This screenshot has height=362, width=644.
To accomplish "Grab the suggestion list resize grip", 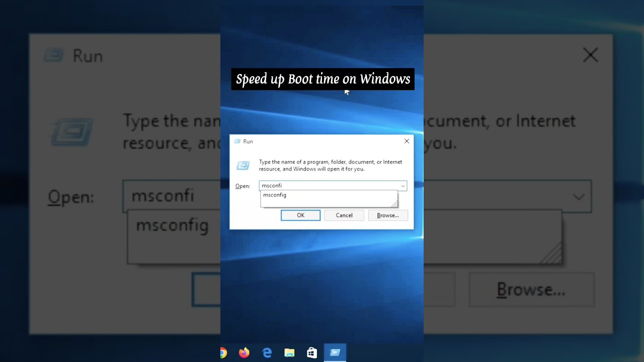I will 394,203.
